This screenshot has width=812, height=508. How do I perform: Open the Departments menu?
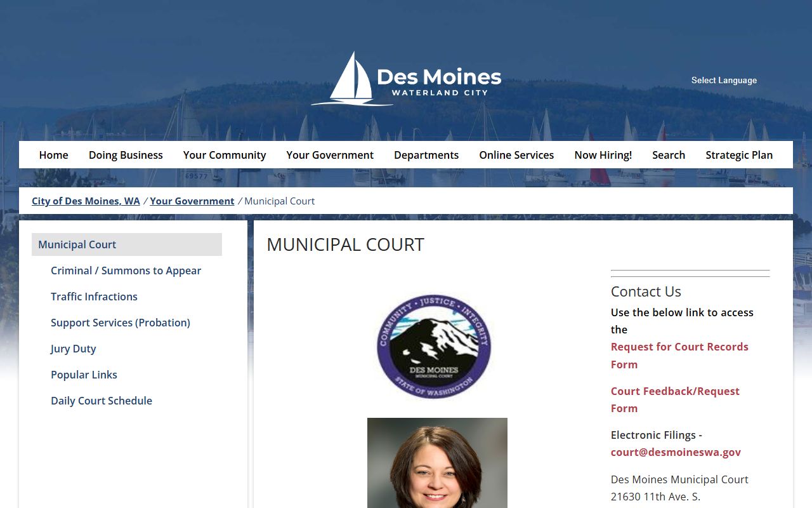pyautogui.click(x=426, y=155)
